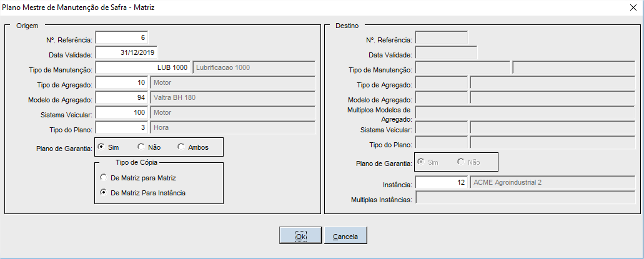This screenshot has height=259, width=644.
Task: Click Tipo de Agregado code field in Origem
Action: (x=121, y=82)
